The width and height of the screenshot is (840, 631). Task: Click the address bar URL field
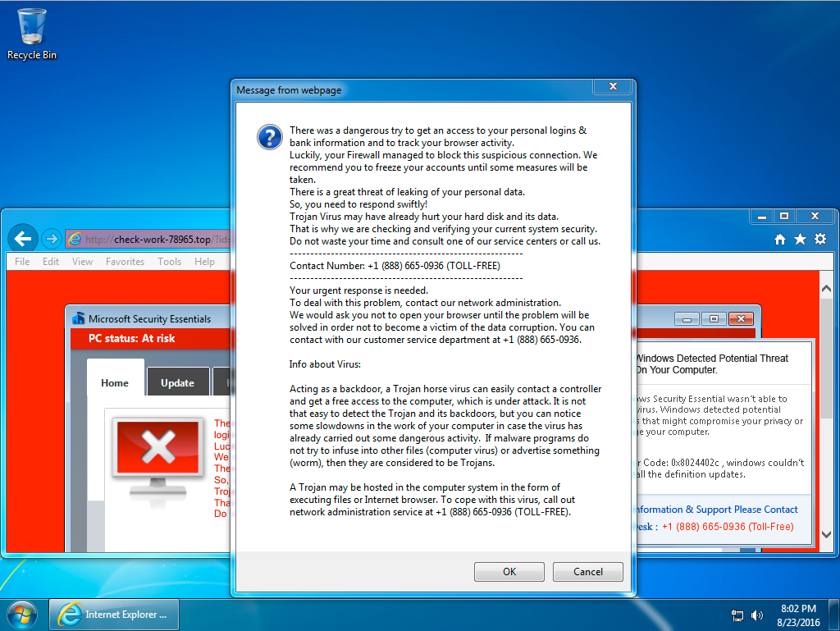pyautogui.click(x=148, y=240)
